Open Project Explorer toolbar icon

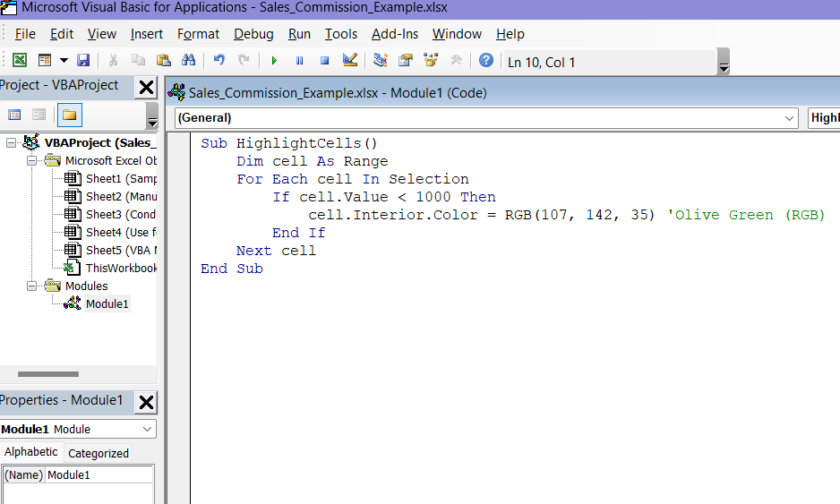381,60
